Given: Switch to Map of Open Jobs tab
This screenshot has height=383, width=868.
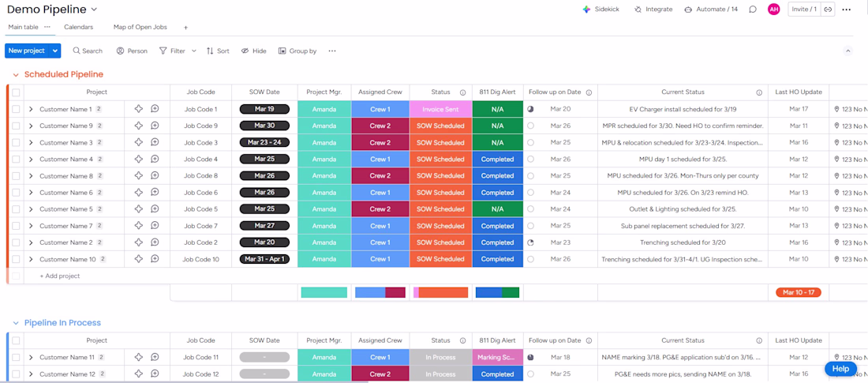Looking at the screenshot, I should pyautogui.click(x=140, y=27).
